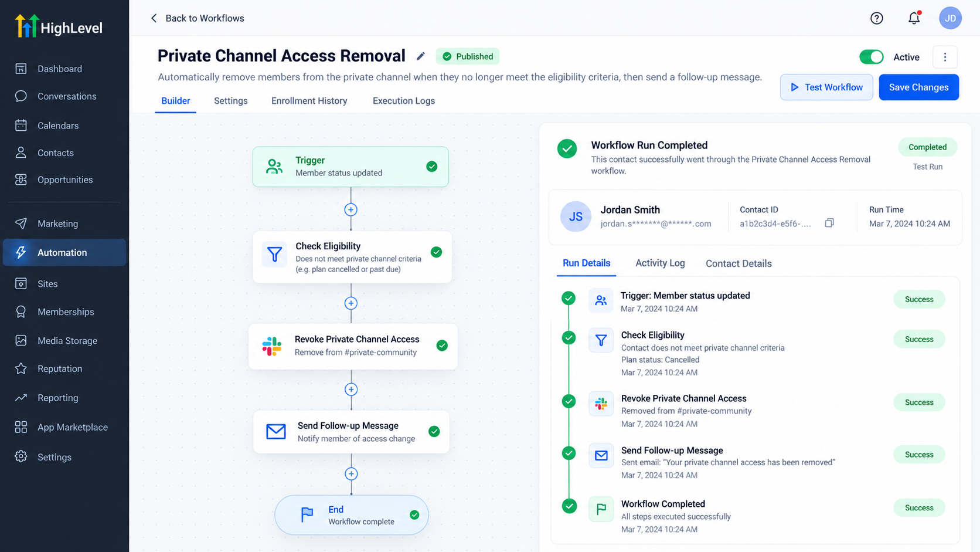
Task: Select the Builder tab
Action: 175,101
